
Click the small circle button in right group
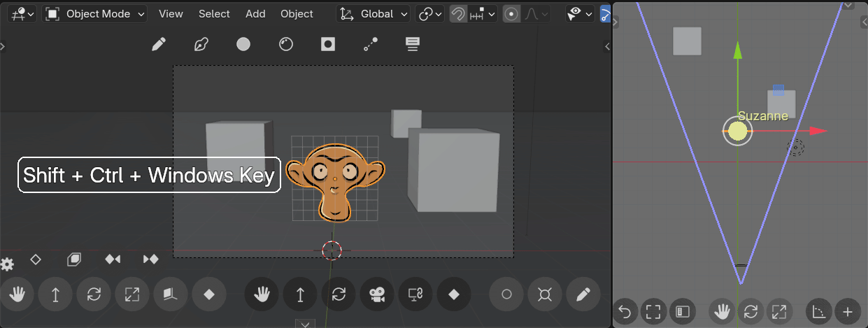click(506, 294)
